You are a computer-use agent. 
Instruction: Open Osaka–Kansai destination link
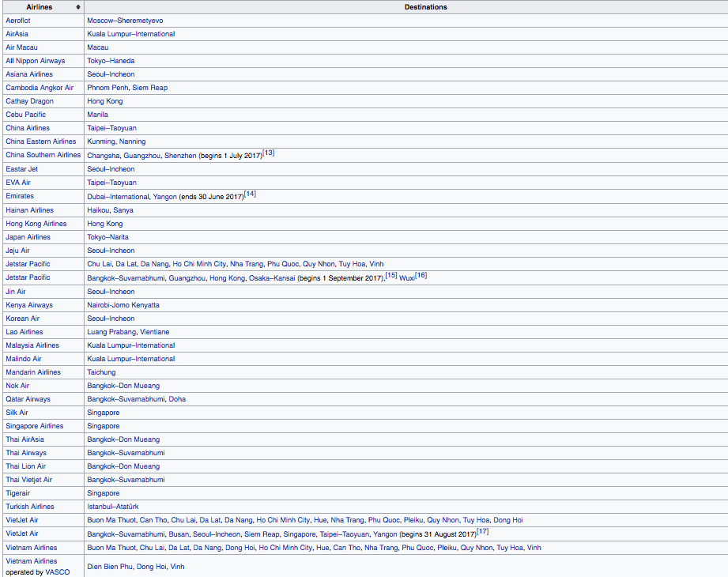click(x=272, y=278)
